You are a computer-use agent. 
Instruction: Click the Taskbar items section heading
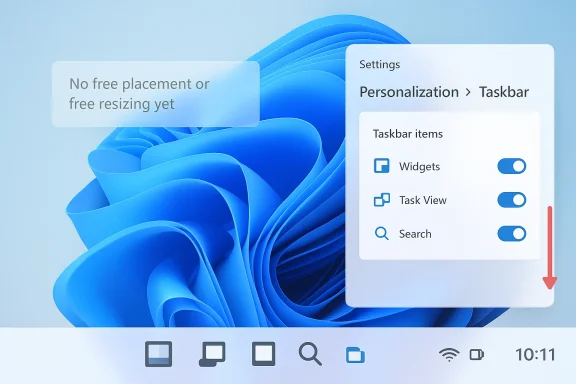408,134
